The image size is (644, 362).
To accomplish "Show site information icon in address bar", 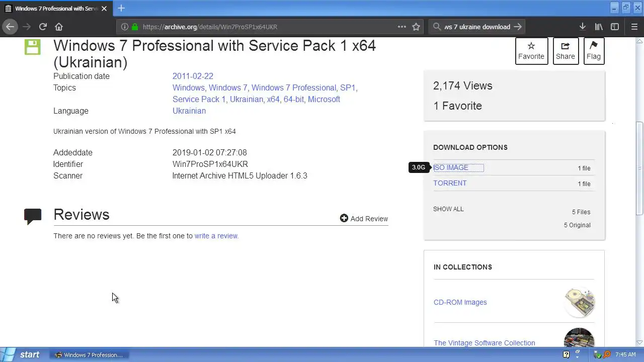I will 124,27.
